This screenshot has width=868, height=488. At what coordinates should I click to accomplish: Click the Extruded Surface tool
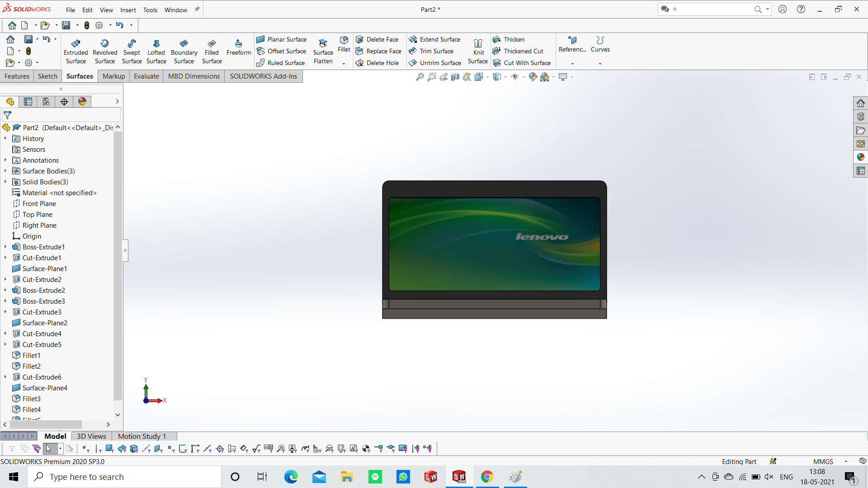(x=75, y=51)
